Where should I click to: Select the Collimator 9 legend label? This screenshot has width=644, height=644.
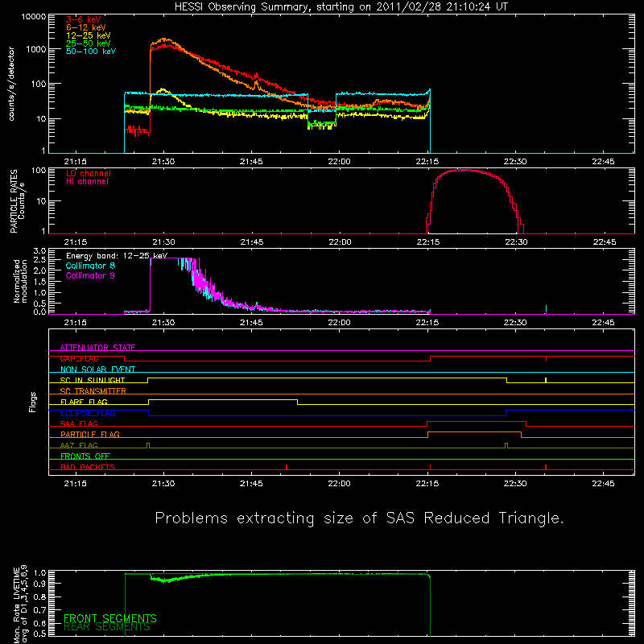90,275
